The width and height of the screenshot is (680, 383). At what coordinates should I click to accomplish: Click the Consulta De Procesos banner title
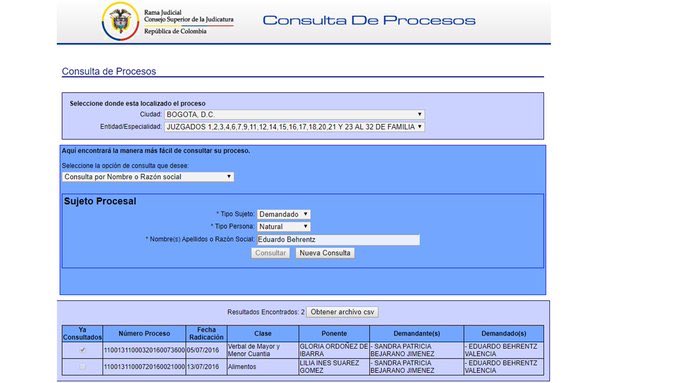coord(369,20)
